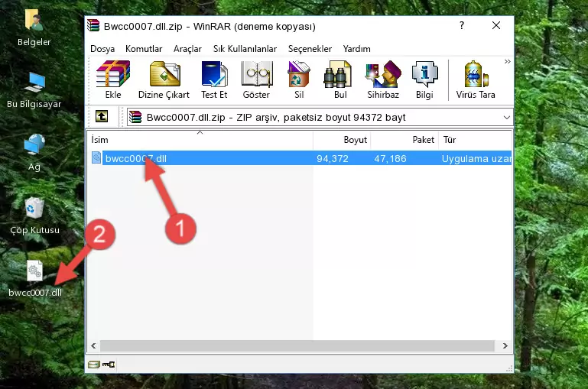Sort by the Paket column header
This screenshot has width=588, height=389.
404,140
